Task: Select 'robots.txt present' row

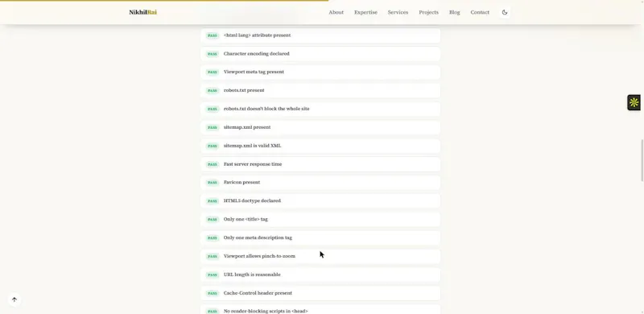Action: (x=320, y=90)
